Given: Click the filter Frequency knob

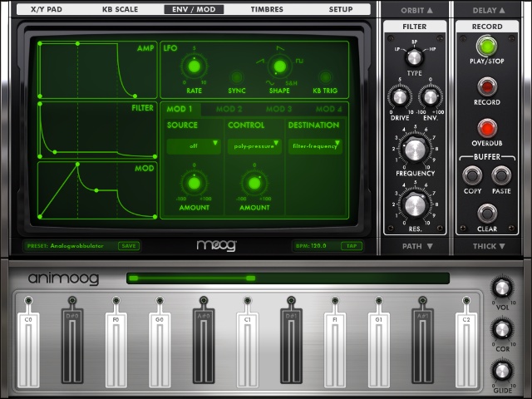Looking at the screenshot, I should (415, 150).
